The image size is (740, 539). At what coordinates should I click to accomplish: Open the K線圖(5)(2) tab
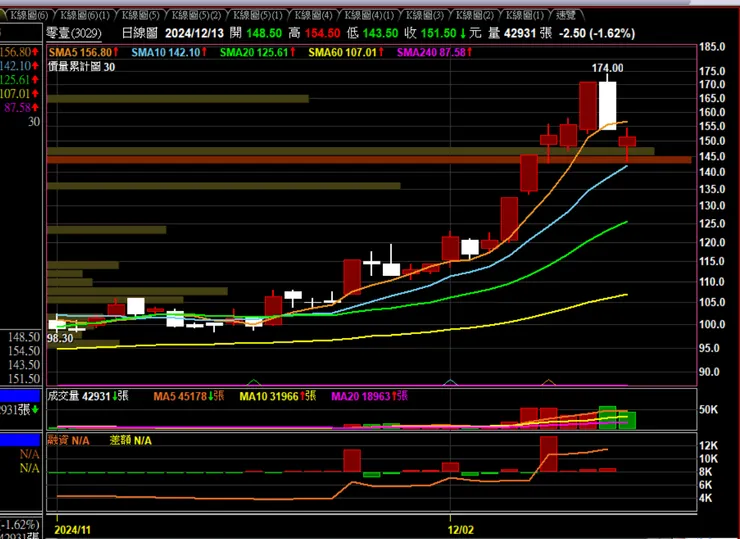click(196, 16)
